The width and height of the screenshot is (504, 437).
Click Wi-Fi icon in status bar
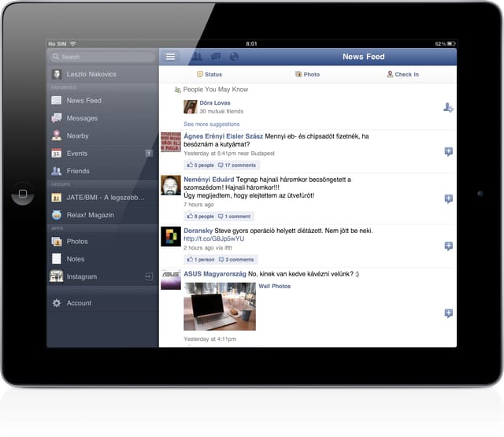point(73,43)
